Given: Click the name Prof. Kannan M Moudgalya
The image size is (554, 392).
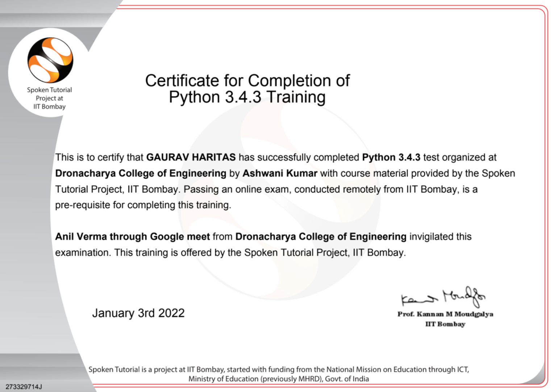Looking at the screenshot, I should [445, 314].
